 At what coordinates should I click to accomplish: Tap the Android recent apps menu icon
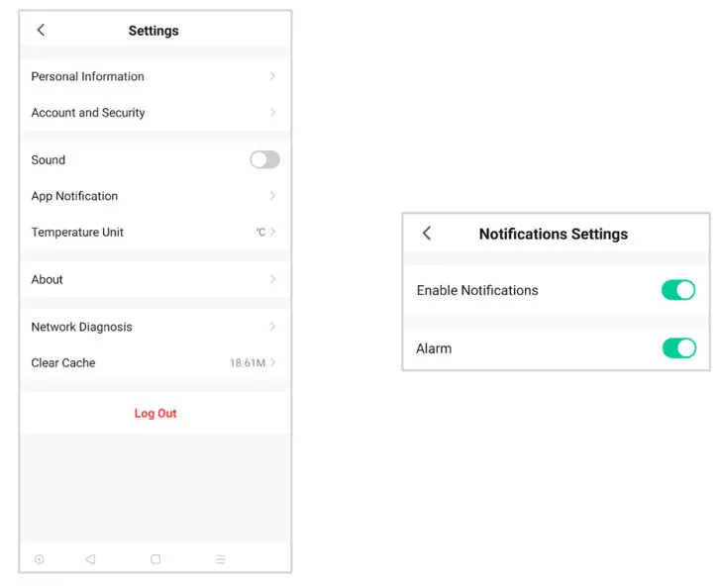220,559
